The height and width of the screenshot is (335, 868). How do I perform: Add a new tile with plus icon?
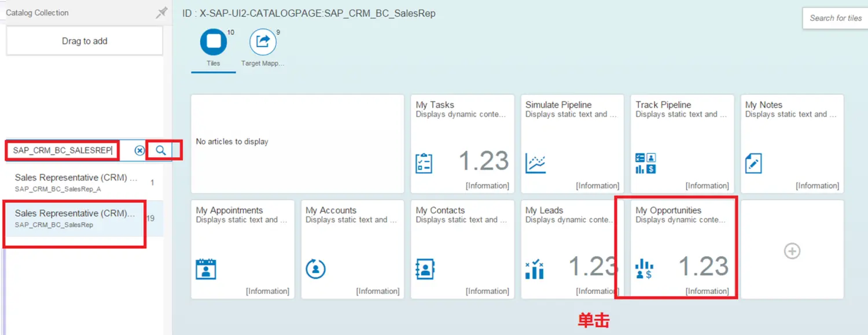click(792, 251)
